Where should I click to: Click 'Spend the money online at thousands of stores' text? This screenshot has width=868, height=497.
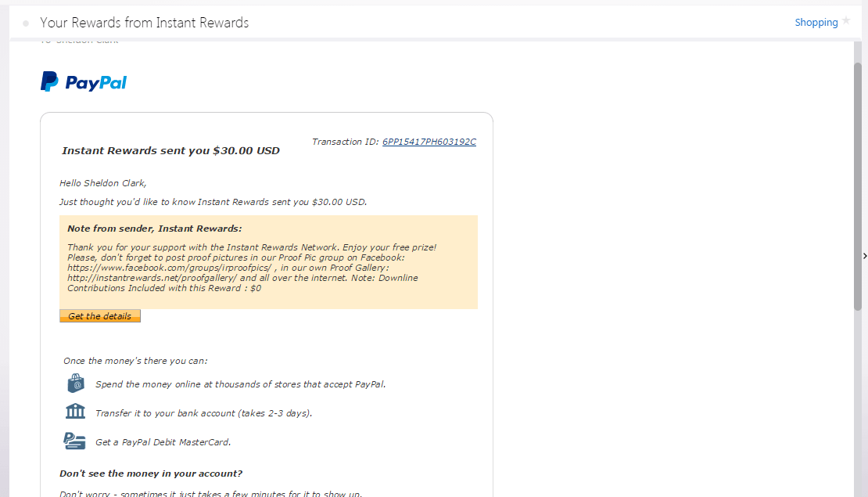pyautogui.click(x=240, y=384)
